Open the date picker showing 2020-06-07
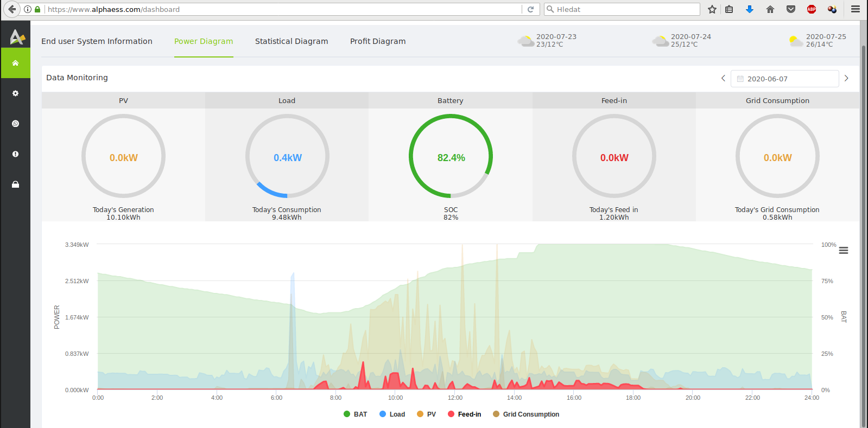Image resolution: width=868 pixels, height=428 pixels. (x=784, y=79)
